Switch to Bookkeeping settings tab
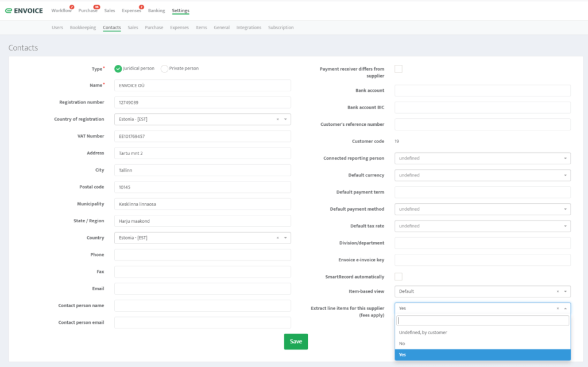This screenshot has width=588, height=367. tap(83, 28)
